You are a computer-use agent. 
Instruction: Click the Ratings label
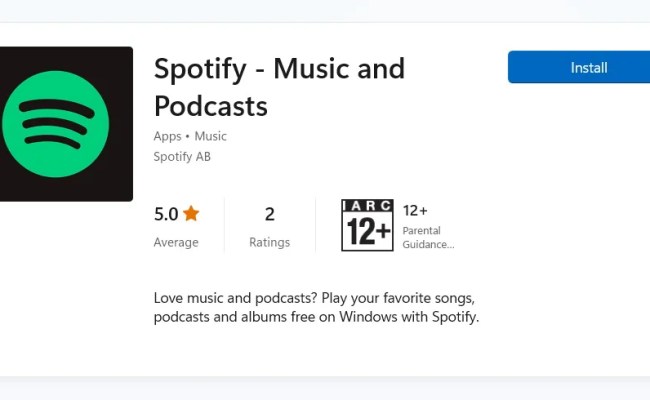[x=269, y=242]
